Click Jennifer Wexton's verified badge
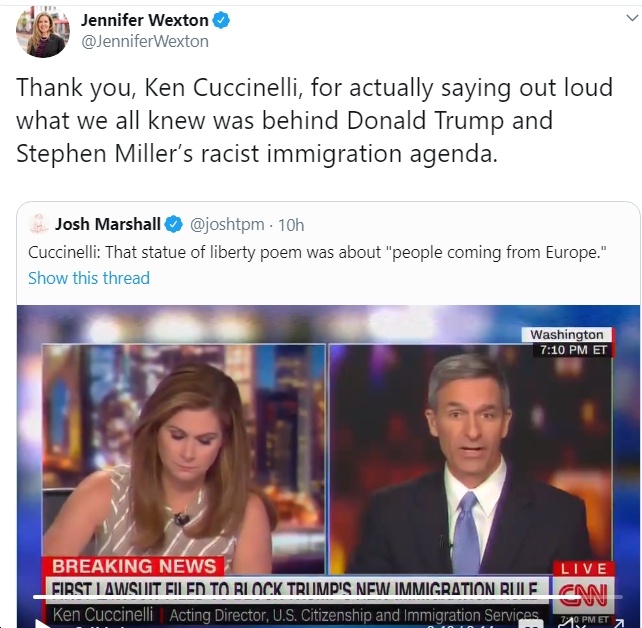642x628 pixels. click(221, 20)
